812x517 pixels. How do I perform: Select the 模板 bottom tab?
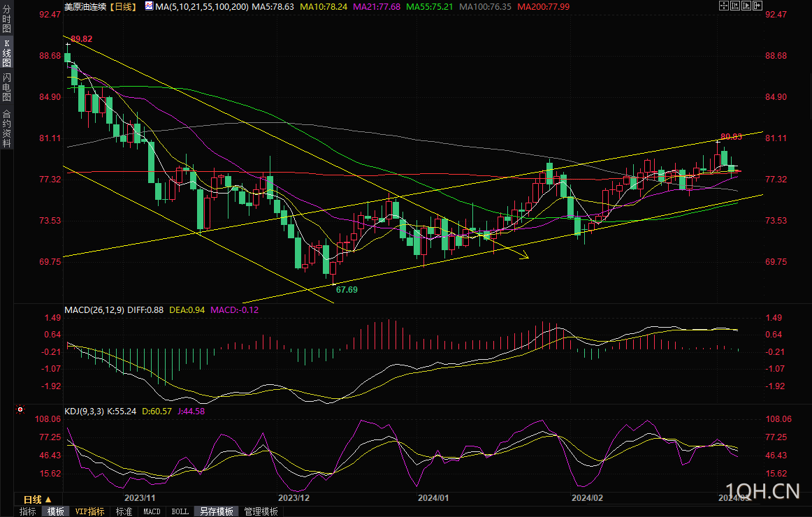click(x=56, y=511)
